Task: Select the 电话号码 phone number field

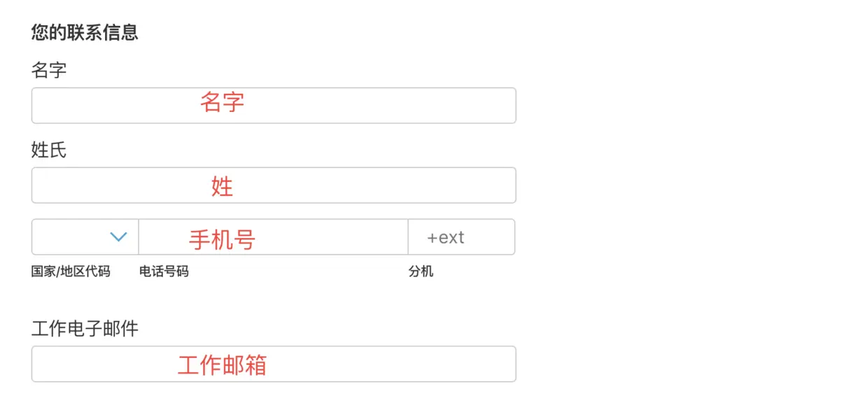Action: pyautogui.click(x=274, y=237)
